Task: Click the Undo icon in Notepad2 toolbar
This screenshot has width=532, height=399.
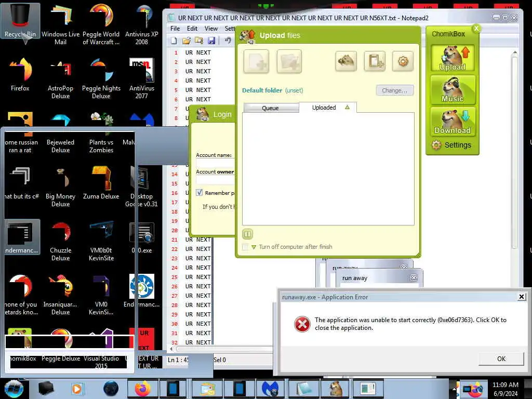Action: point(228,41)
